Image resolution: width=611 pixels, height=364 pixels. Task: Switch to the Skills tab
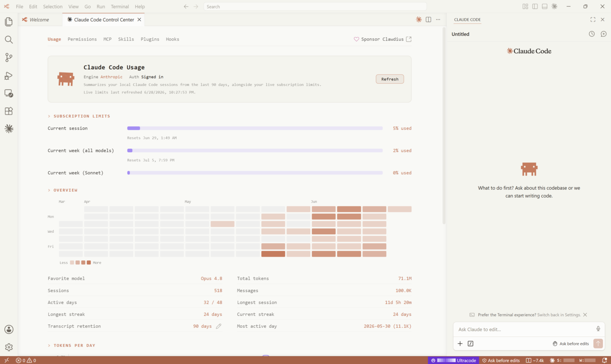click(126, 39)
